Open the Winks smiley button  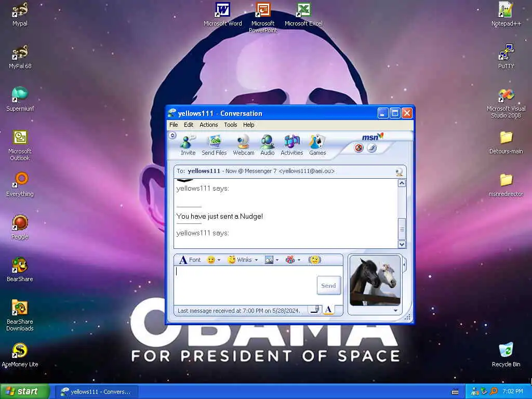[x=240, y=260]
